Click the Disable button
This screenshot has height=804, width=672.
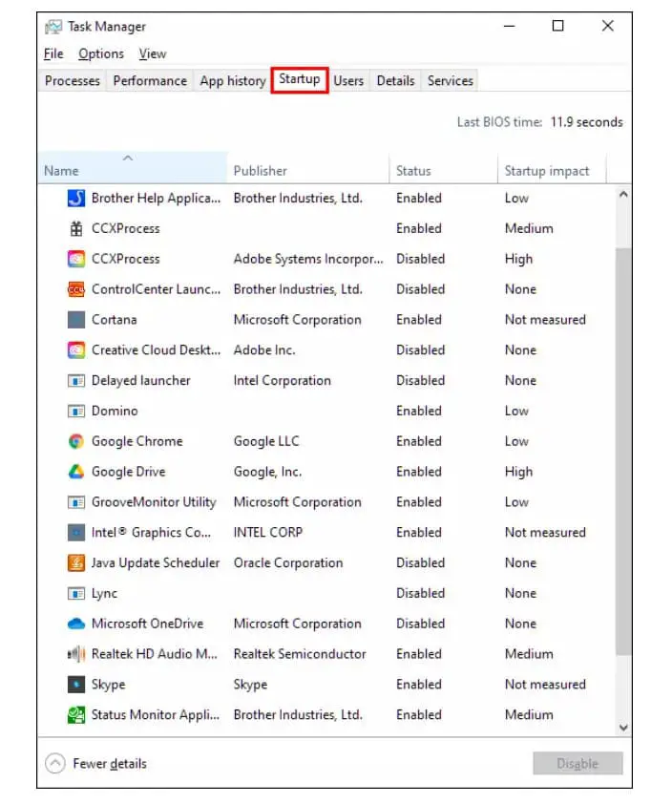coord(577,764)
